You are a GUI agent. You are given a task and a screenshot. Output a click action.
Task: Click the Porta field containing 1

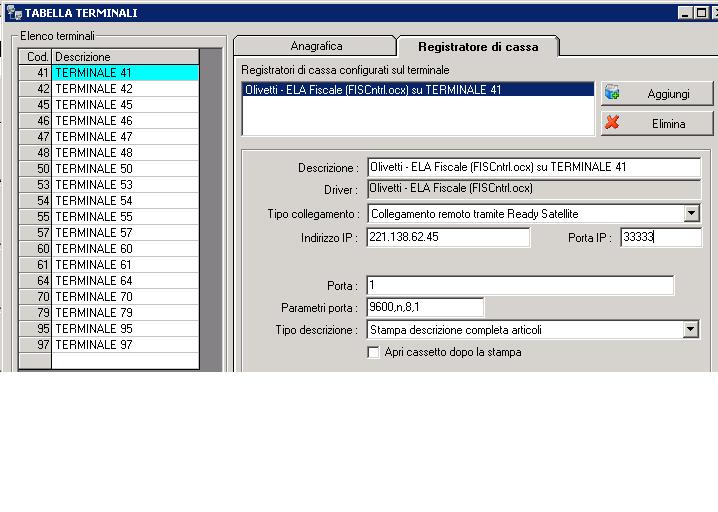point(520,285)
